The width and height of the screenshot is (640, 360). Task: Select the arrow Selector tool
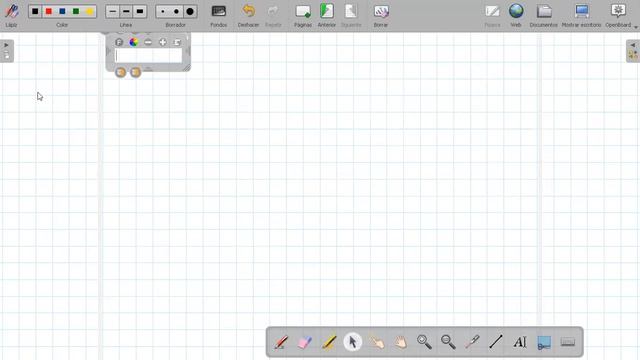[353, 342]
